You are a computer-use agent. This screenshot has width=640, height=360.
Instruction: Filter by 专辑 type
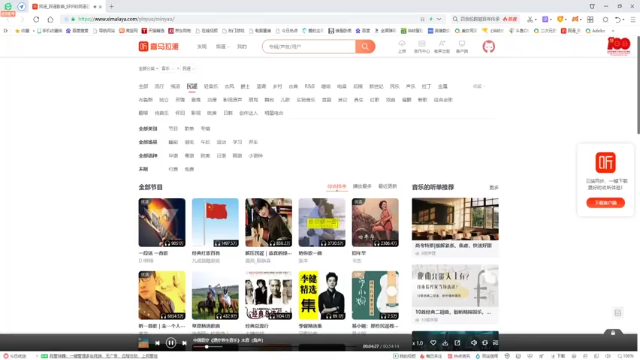[205, 129]
